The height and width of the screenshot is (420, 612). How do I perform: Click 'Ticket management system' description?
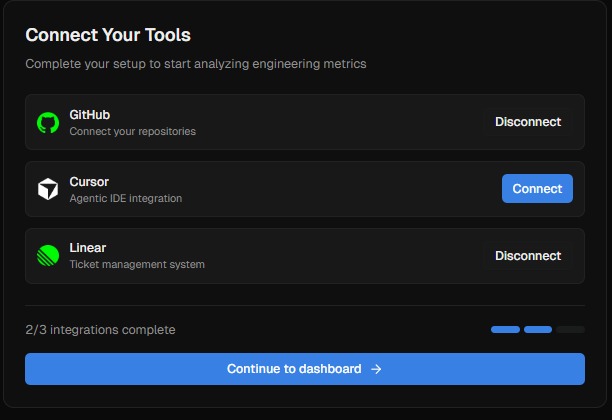point(137,265)
